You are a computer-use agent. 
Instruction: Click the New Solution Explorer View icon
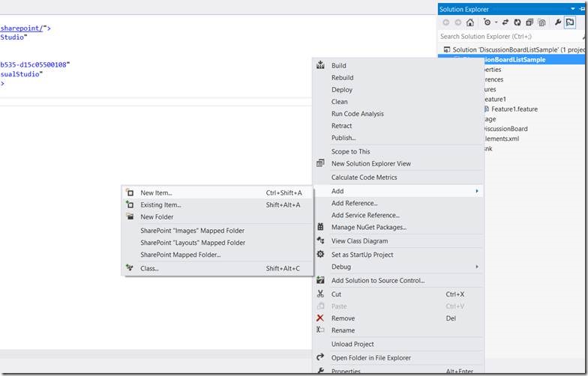(x=320, y=163)
